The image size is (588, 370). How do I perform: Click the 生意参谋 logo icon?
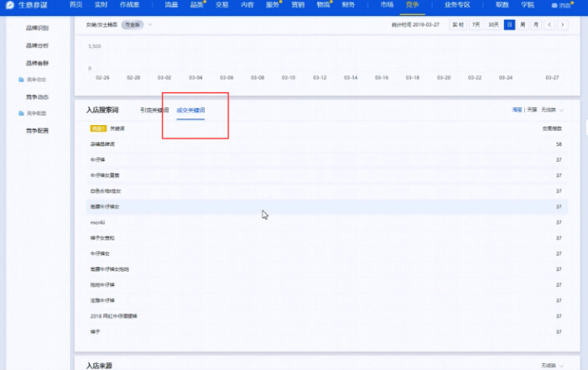[10, 5]
